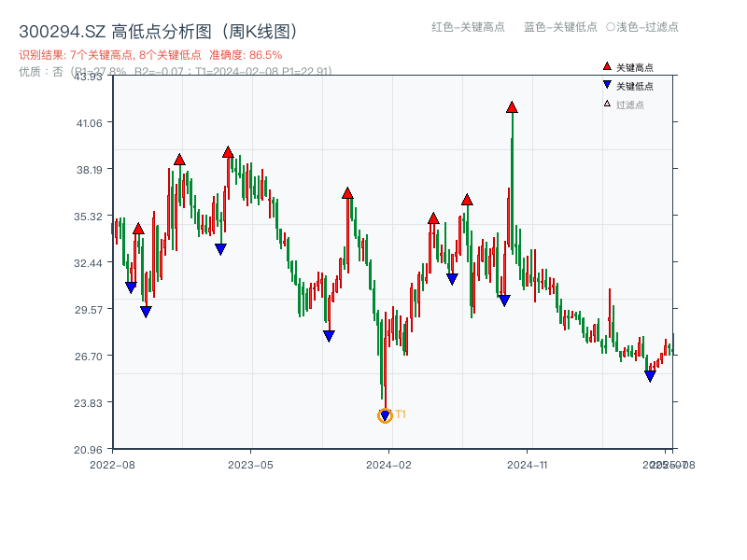Click the red high marker around March 2023
The height and width of the screenshot is (560, 747).
tap(228, 152)
